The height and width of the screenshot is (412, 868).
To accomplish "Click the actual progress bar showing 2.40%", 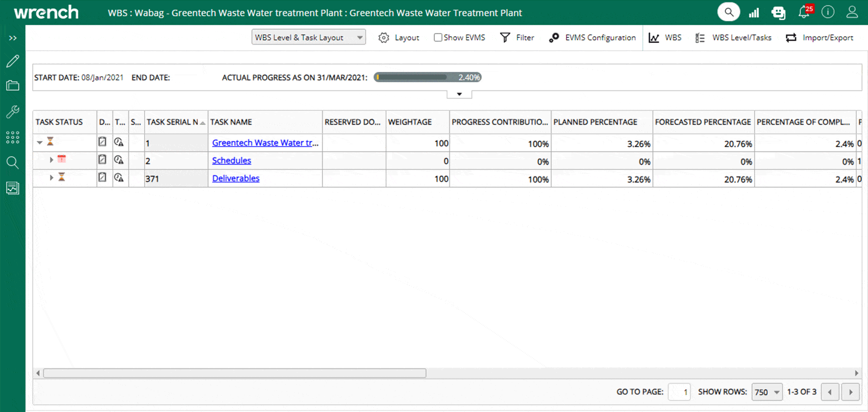I will pyautogui.click(x=428, y=77).
